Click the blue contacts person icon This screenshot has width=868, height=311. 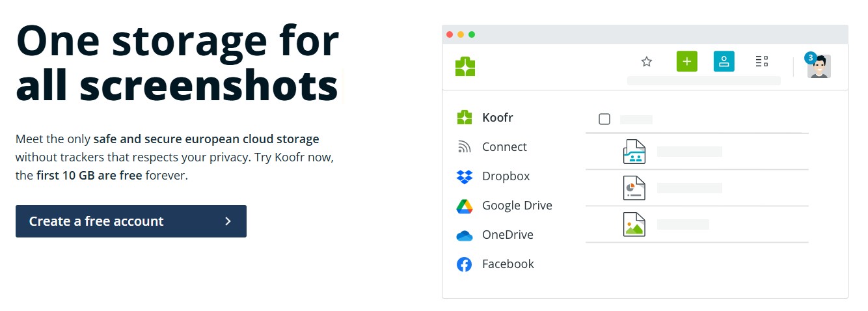(724, 62)
